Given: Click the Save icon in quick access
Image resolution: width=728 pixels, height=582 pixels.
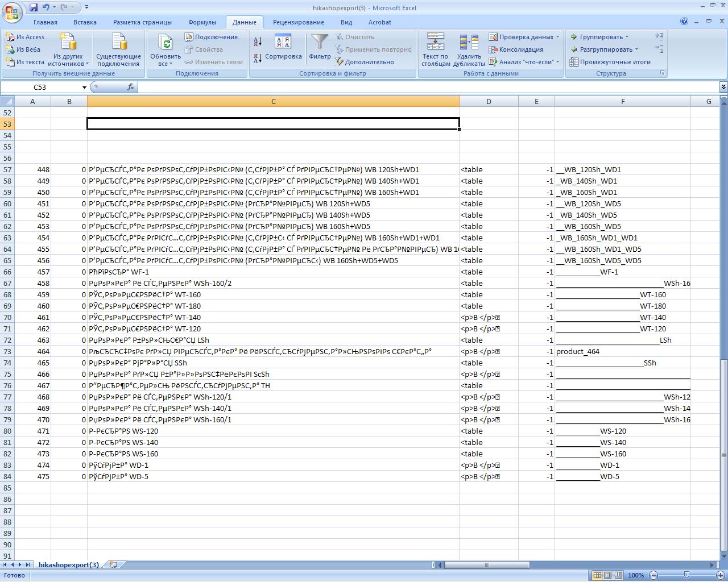Looking at the screenshot, I should (34, 7).
